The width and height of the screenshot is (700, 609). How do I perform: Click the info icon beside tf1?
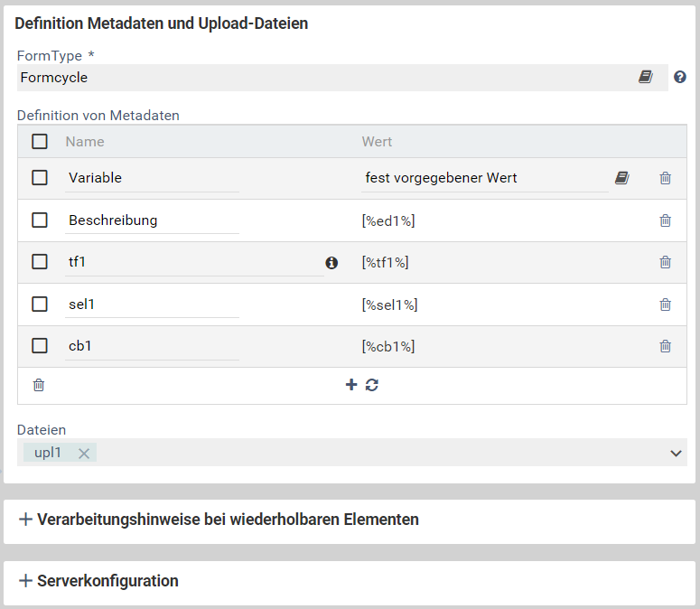(x=331, y=263)
